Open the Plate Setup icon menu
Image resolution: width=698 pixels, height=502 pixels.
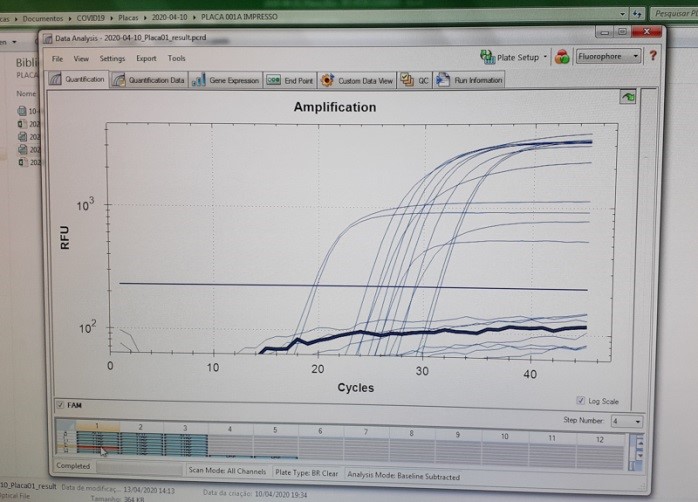487,57
